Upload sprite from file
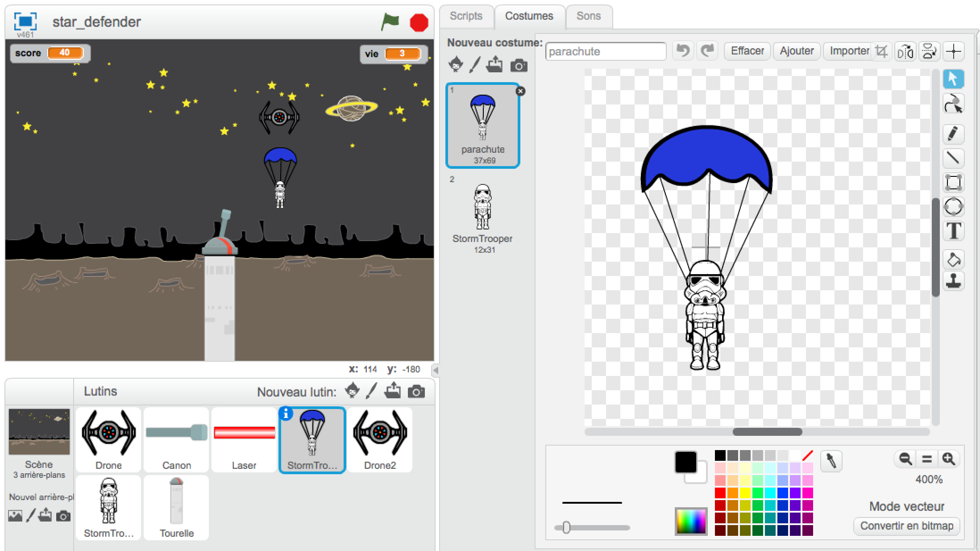This screenshot has height=551, width=980. tap(392, 391)
